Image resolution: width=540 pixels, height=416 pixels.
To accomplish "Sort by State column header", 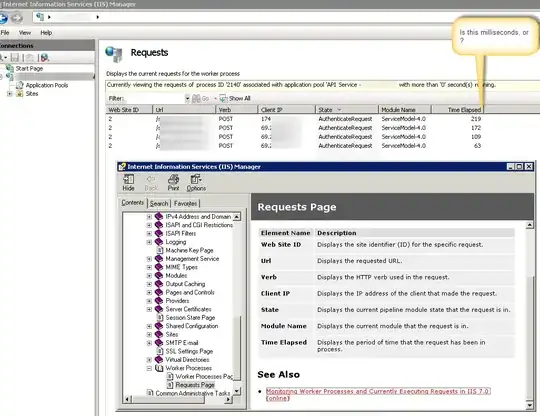I will (x=346, y=110).
